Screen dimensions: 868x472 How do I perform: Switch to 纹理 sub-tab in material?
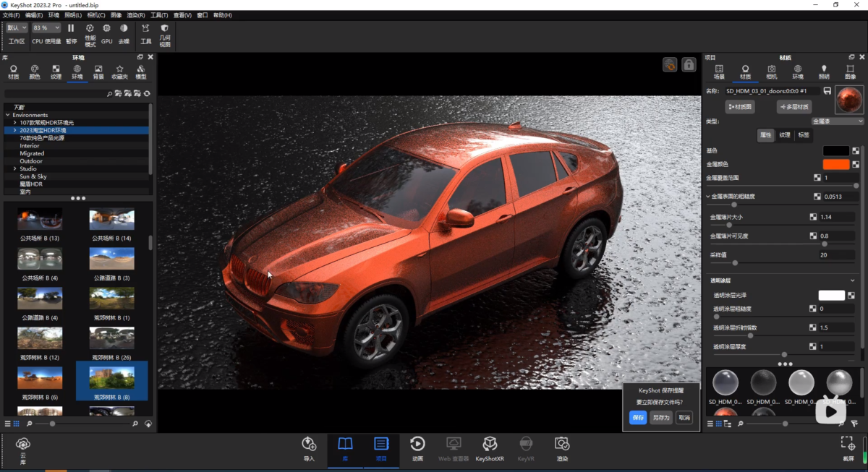[785, 135]
